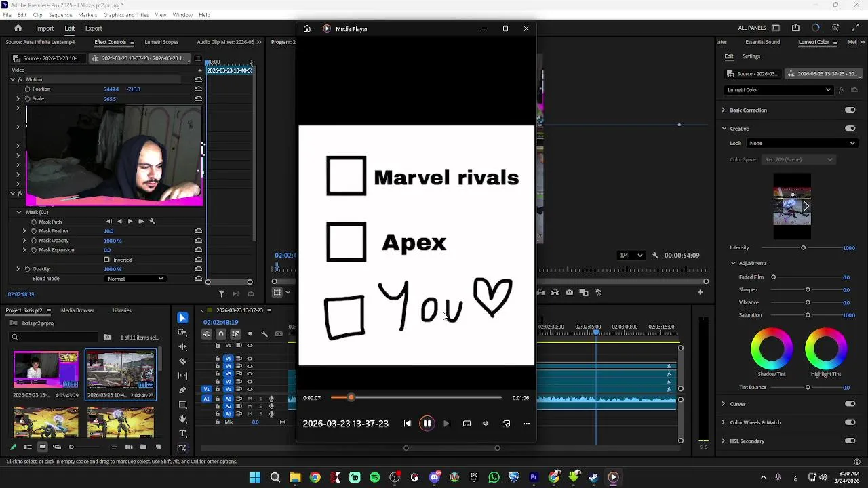Click the add marker icon in timeline

[250, 333]
